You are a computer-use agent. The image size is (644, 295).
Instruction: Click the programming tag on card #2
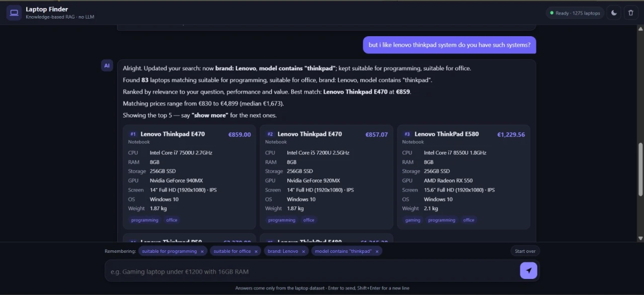click(282, 220)
